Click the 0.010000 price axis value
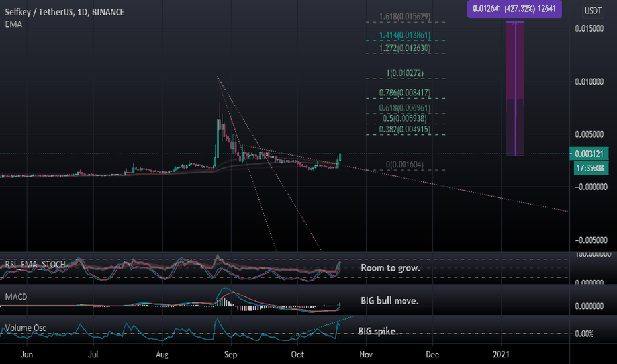Image resolution: width=617 pixels, height=364 pixels. [x=589, y=82]
